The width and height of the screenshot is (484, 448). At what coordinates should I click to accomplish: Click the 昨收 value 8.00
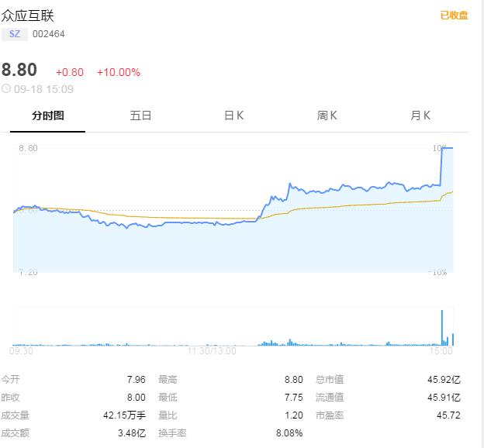(x=137, y=398)
